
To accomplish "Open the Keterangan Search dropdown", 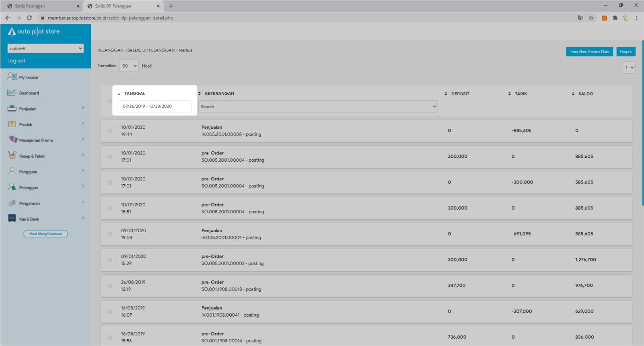I will pyautogui.click(x=318, y=107).
